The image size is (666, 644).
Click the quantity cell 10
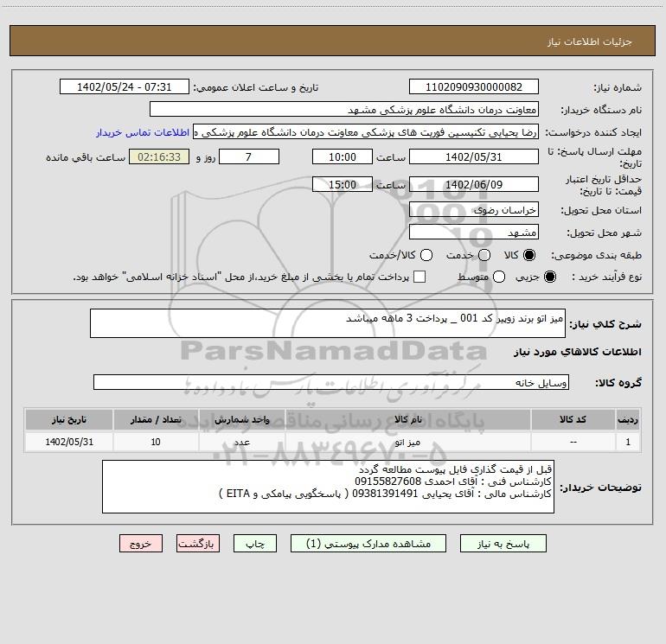(x=156, y=443)
